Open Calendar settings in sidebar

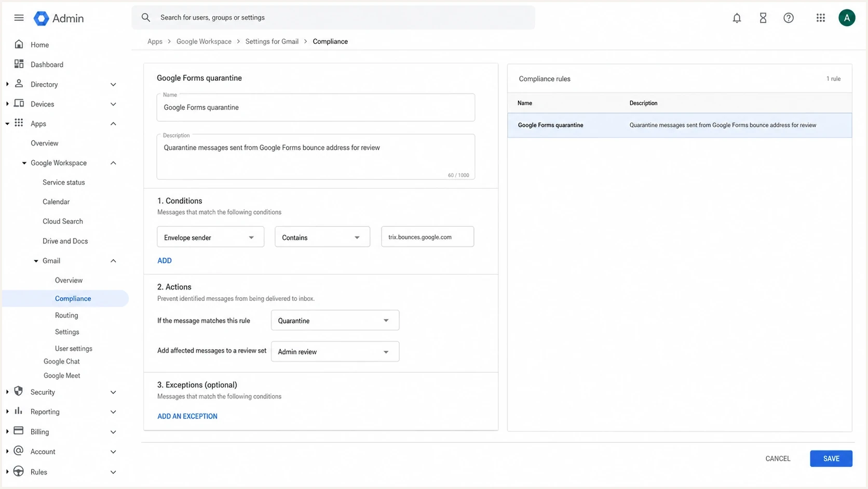point(56,202)
